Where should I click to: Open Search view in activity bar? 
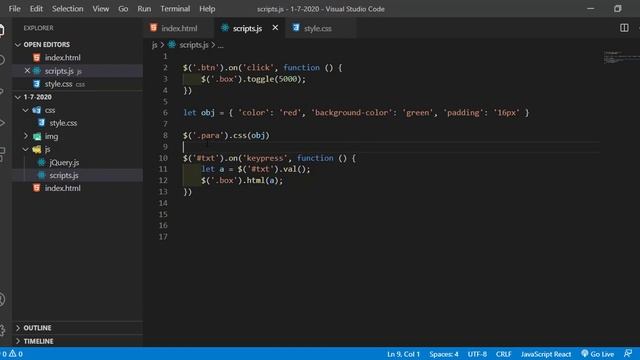2,60
